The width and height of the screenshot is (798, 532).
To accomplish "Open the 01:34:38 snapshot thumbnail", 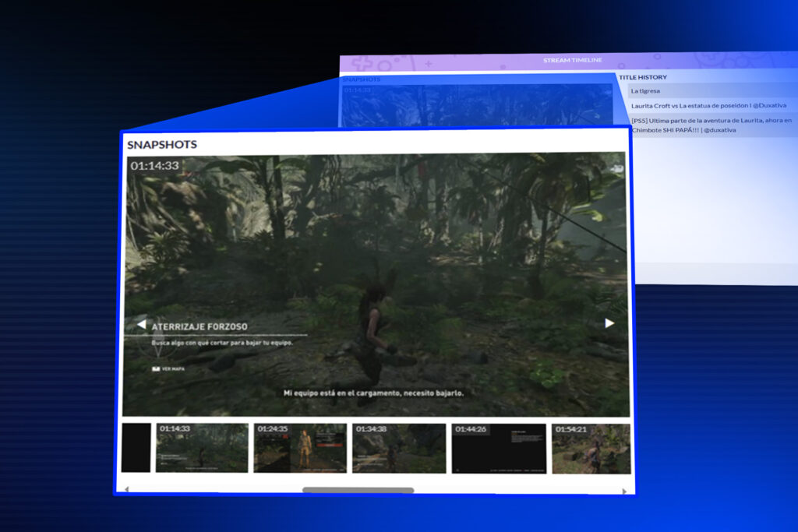I will click(399, 449).
